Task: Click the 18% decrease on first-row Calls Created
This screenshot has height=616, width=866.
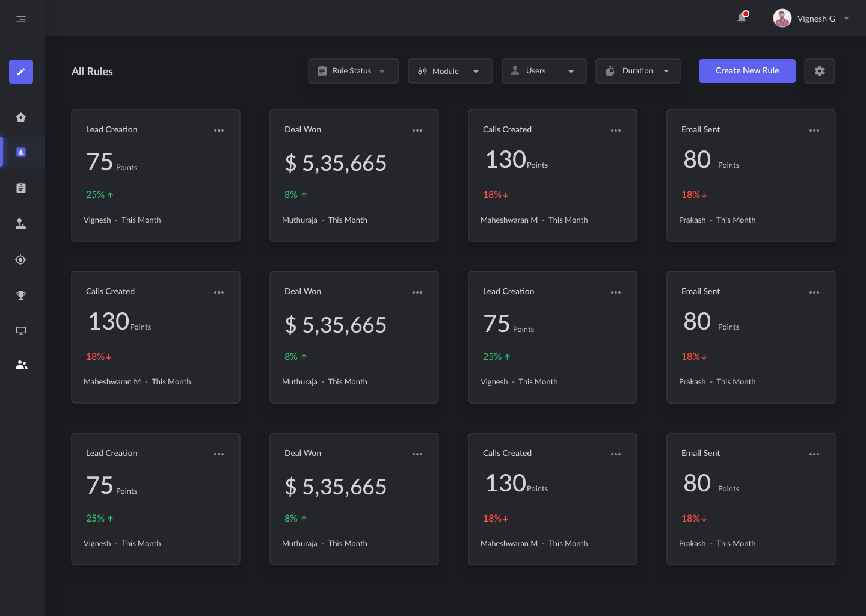Action: coord(496,195)
